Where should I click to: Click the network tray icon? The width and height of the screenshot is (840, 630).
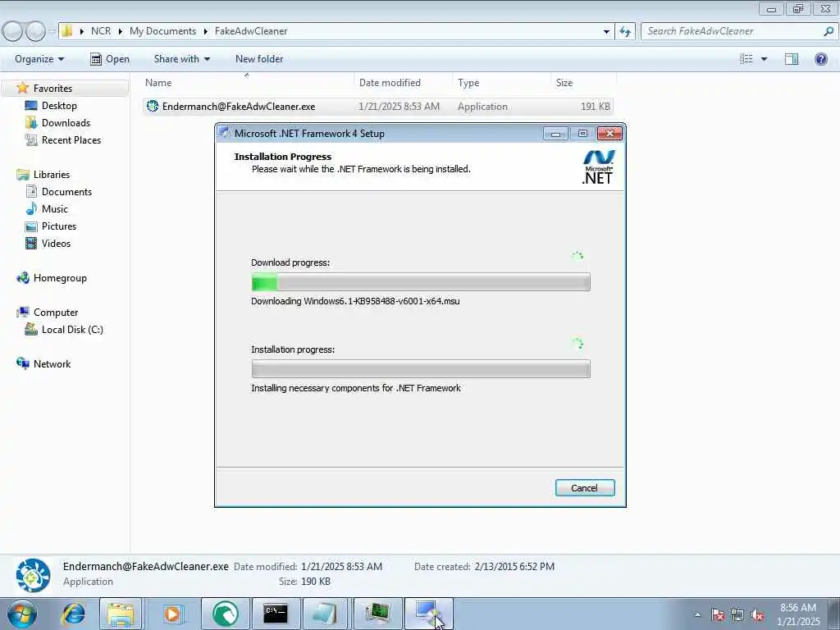(737, 615)
